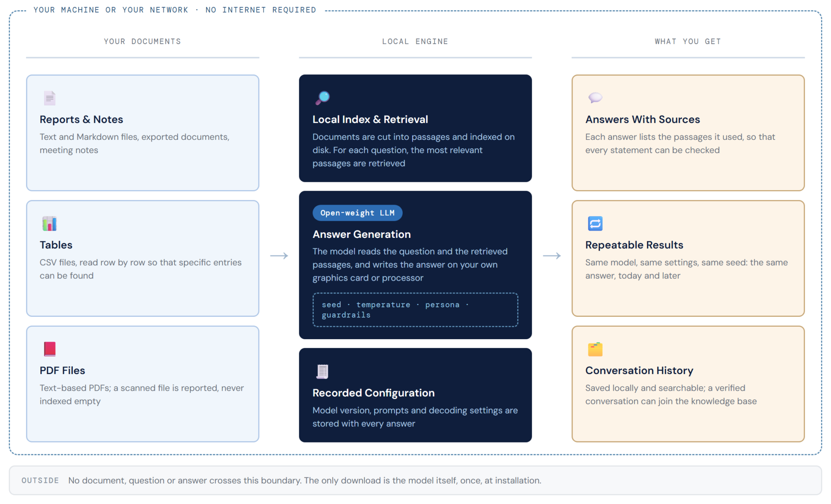Screen dimensions: 831x504
Task: Select the Reports & Notes heading
Action: [x=81, y=120]
